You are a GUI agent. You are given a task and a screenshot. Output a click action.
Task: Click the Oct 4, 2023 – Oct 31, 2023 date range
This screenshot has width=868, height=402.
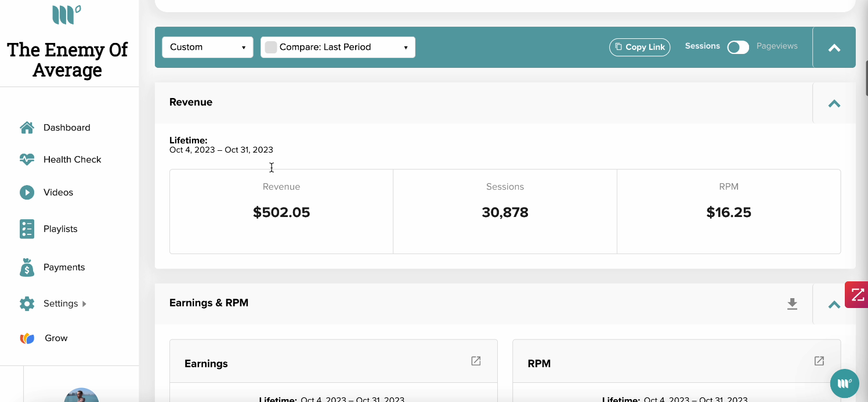pyautogui.click(x=221, y=150)
